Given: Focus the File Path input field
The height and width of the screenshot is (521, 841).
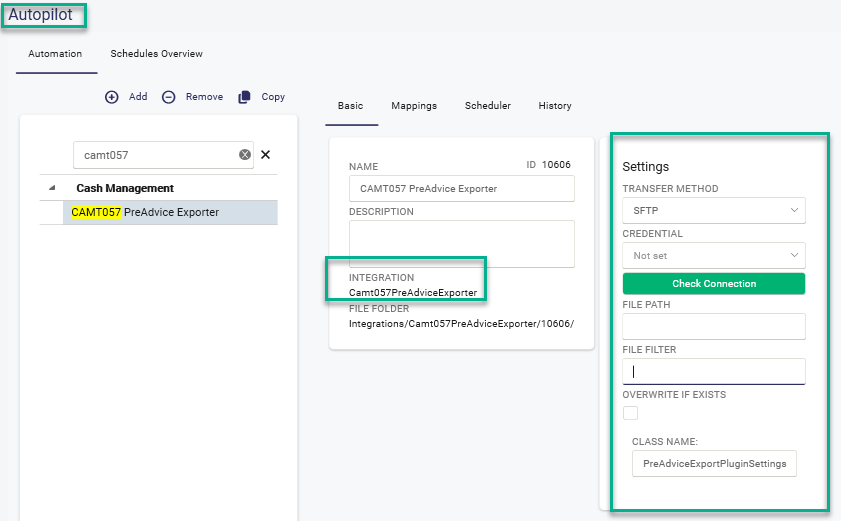Looking at the screenshot, I should tap(714, 326).
